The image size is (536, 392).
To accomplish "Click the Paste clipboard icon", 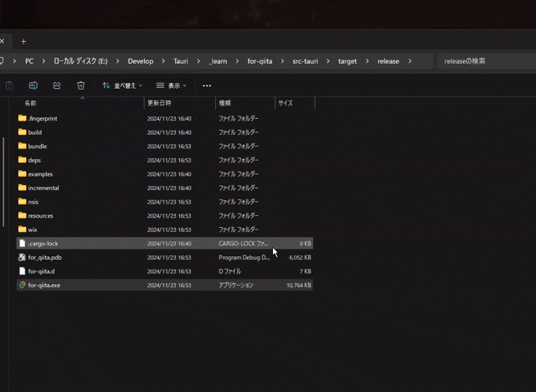I will [9, 85].
